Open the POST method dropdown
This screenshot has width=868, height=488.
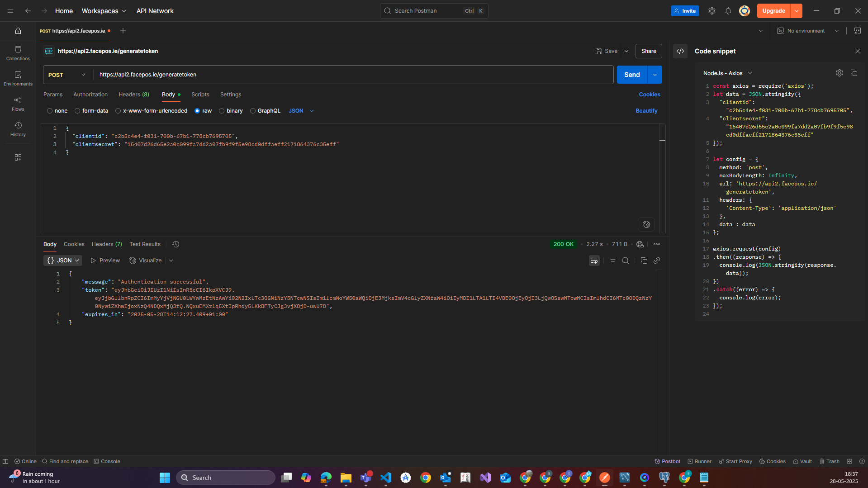tap(67, 75)
